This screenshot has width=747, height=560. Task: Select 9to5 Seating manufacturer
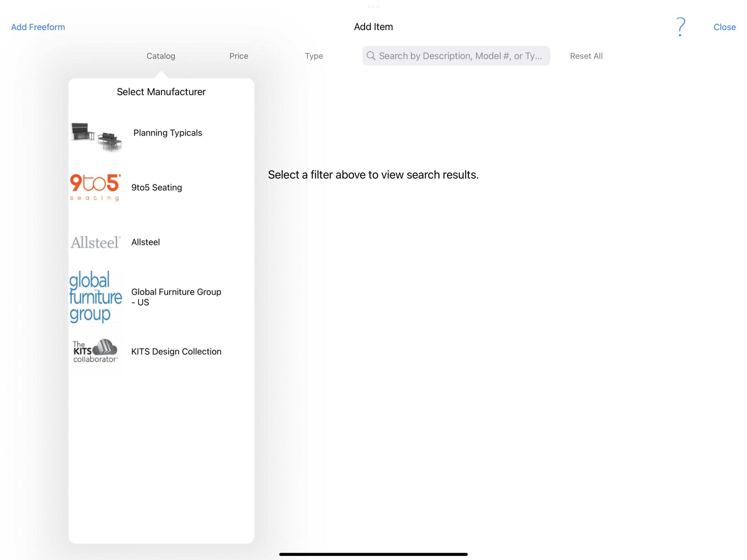click(x=161, y=187)
